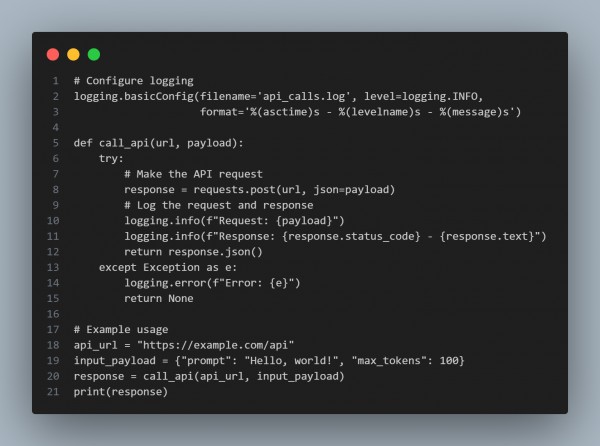Click 'except Exception as e:' line

(168, 267)
